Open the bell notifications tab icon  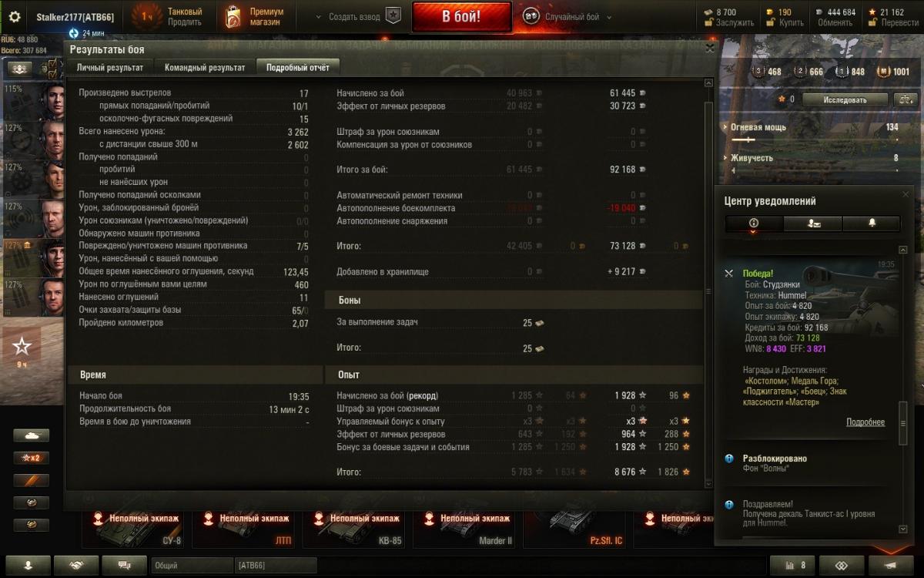click(x=872, y=223)
